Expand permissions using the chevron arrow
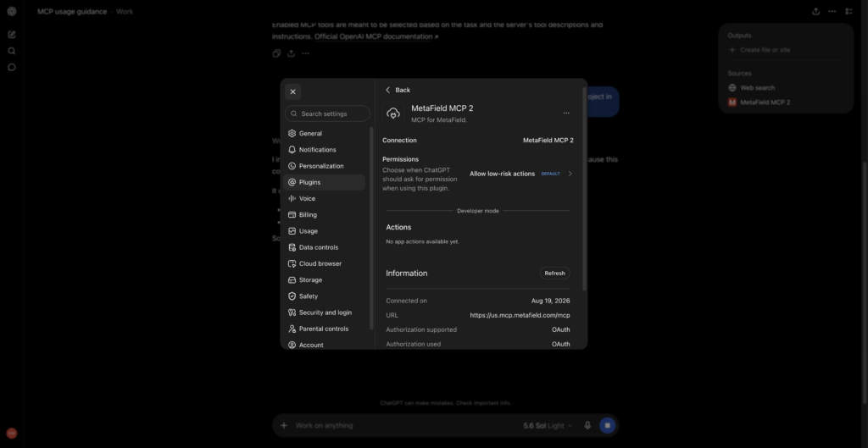 coord(570,174)
